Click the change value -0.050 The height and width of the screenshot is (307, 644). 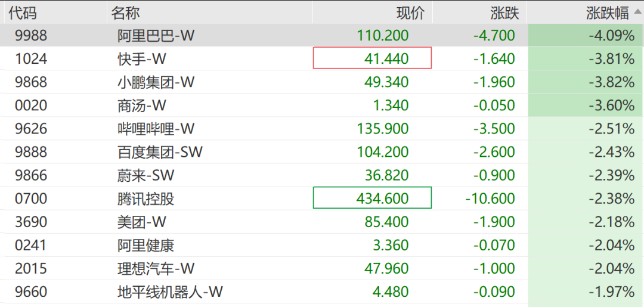coord(494,106)
